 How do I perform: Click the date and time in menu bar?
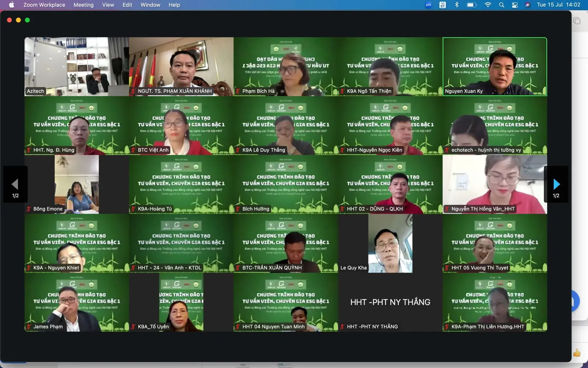tap(558, 5)
